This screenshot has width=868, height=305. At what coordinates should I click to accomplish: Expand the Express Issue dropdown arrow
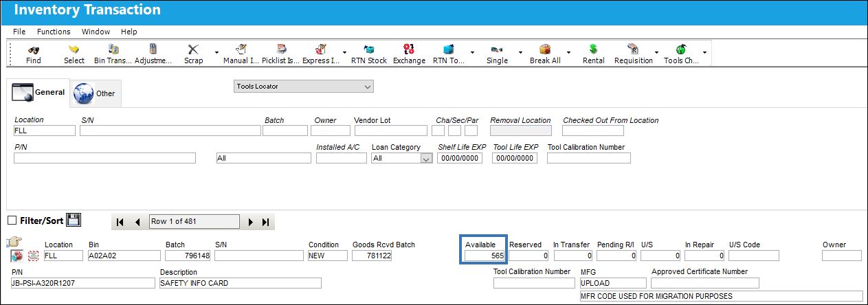click(x=344, y=52)
